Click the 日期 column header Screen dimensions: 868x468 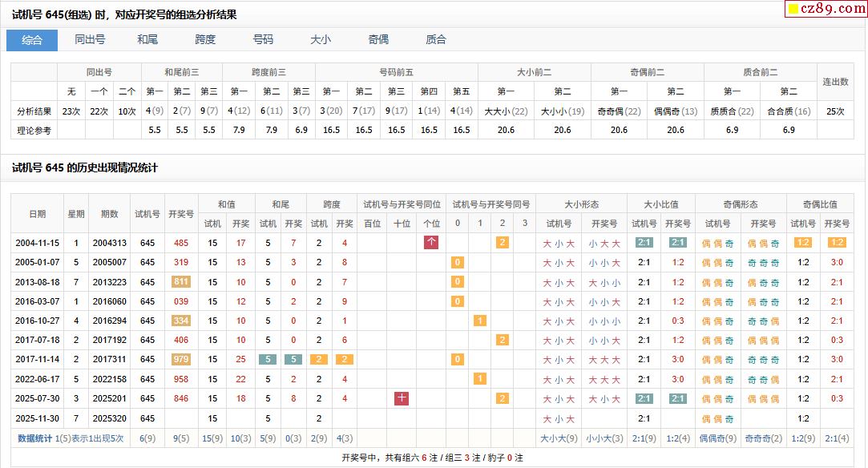37,214
